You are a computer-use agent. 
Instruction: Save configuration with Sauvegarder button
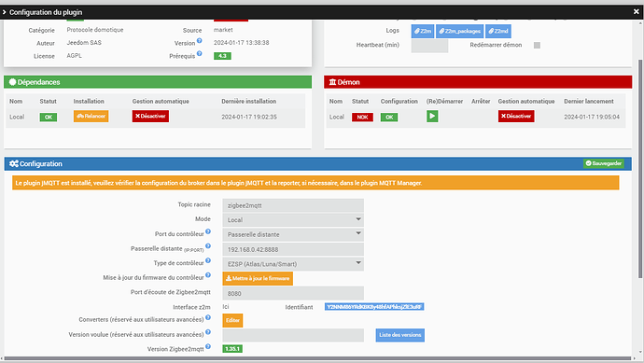click(x=604, y=163)
